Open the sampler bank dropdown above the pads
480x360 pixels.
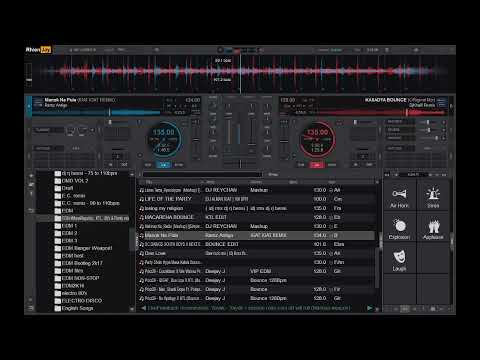tap(413, 174)
